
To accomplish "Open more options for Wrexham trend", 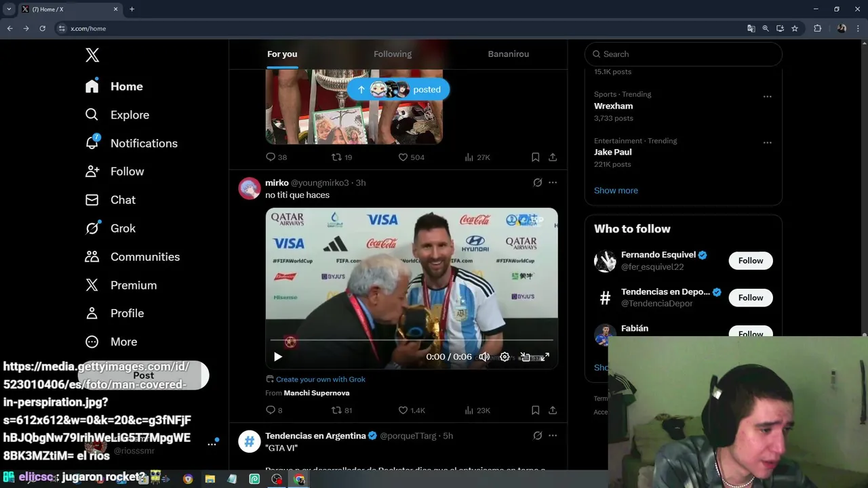I will tap(767, 96).
